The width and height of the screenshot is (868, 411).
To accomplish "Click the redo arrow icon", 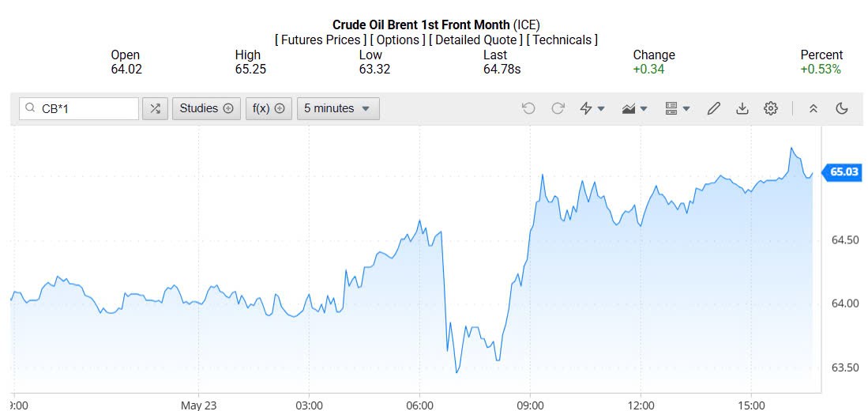I will pos(558,109).
